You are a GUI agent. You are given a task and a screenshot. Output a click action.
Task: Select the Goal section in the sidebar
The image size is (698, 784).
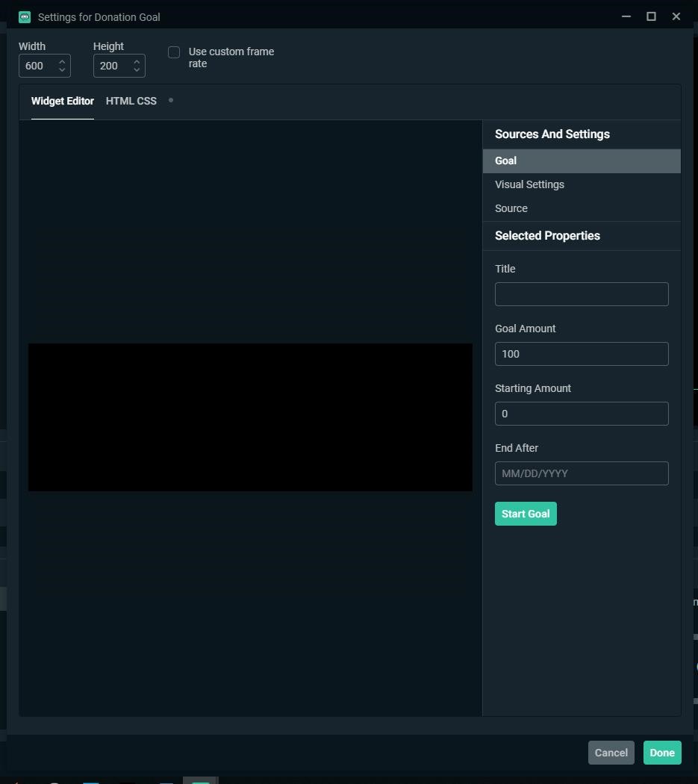(x=505, y=161)
